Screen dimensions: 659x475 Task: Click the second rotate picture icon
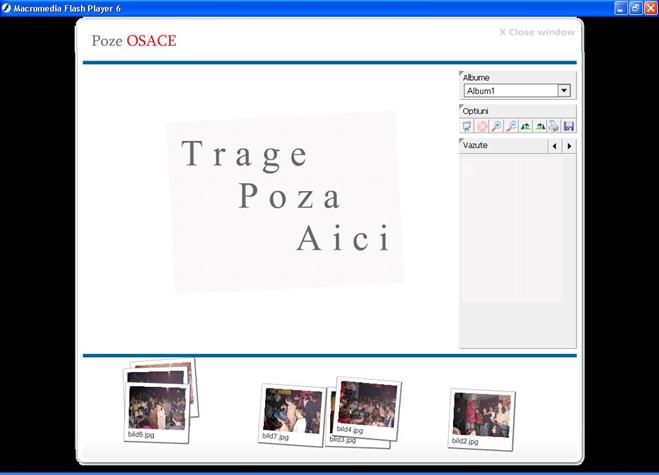(x=540, y=127)
